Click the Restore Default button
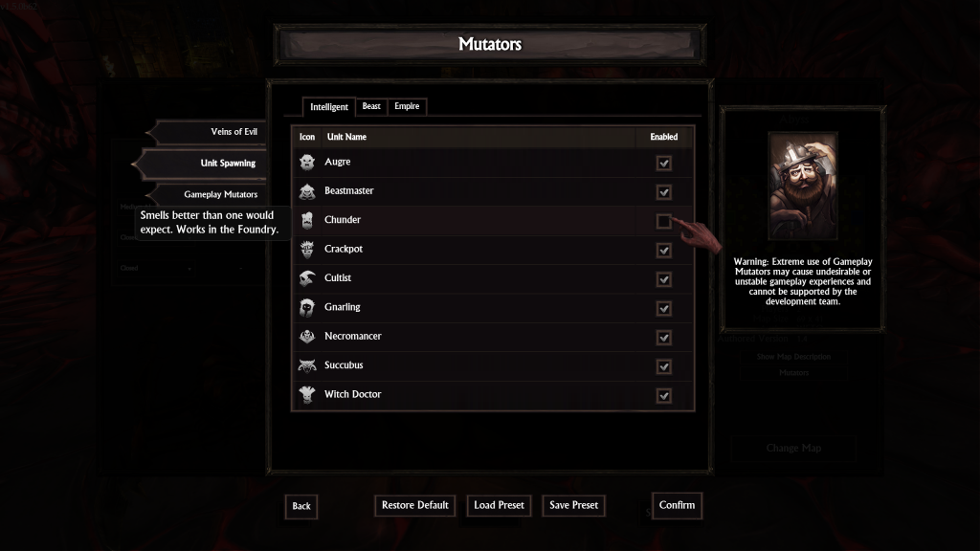This screenshot has height=551, width=980. pos(415,505)
